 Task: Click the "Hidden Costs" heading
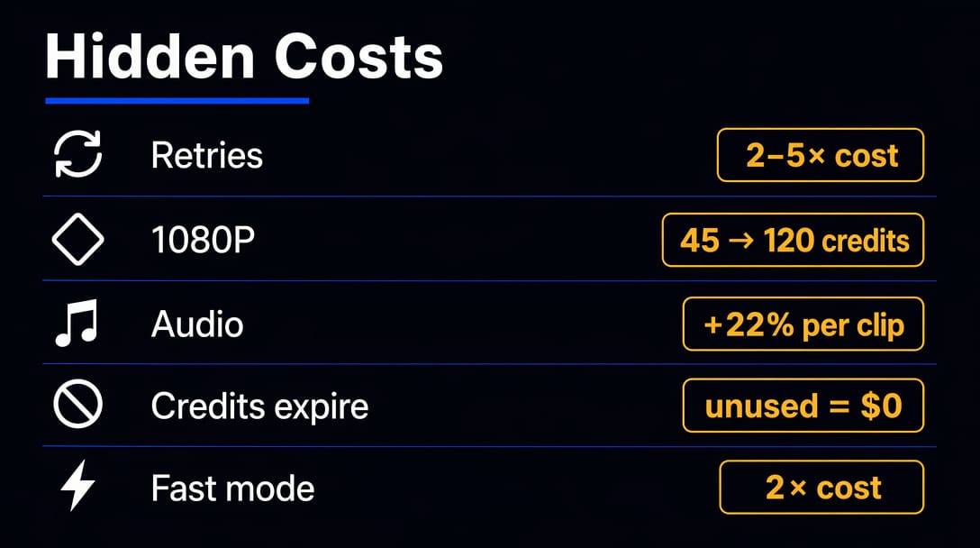coord(244,56)
